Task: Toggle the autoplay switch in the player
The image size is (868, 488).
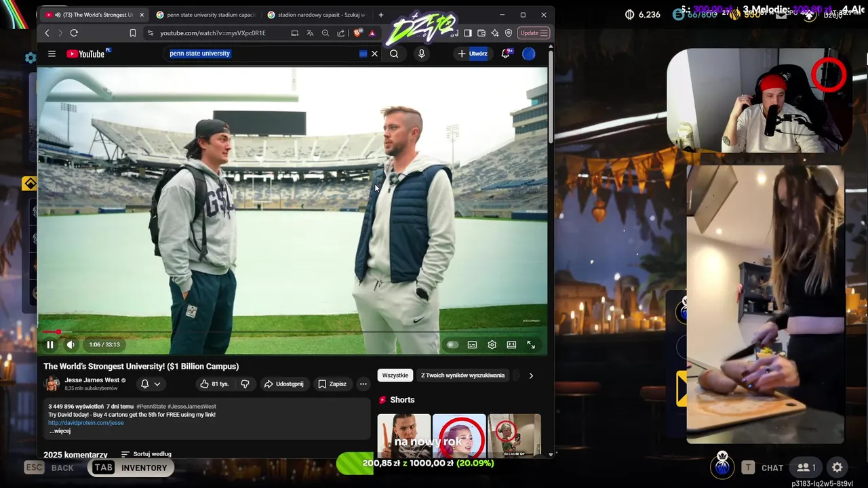Action: pyautogui.click(x=452, y=344)
